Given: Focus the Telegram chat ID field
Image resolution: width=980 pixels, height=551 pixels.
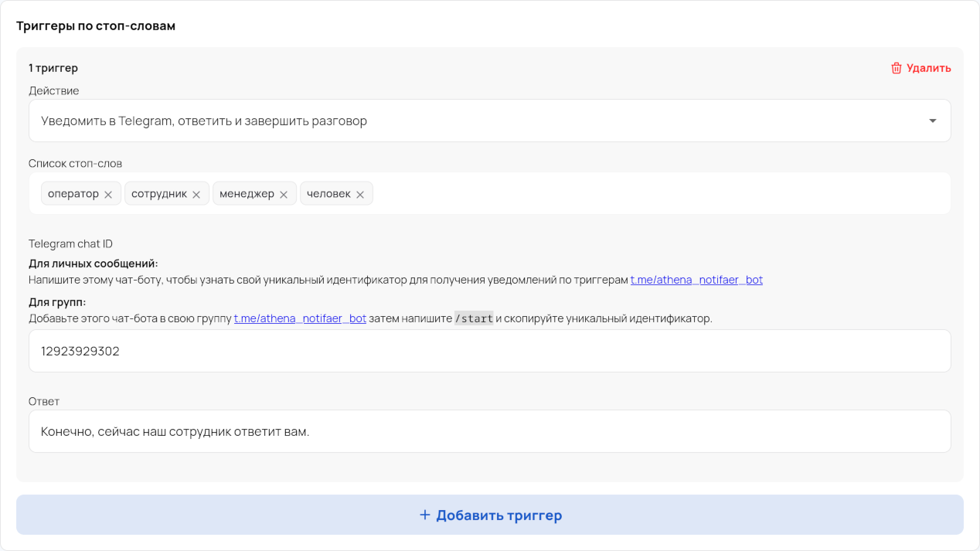Looking at the screenshot, I should pos(489,352).
